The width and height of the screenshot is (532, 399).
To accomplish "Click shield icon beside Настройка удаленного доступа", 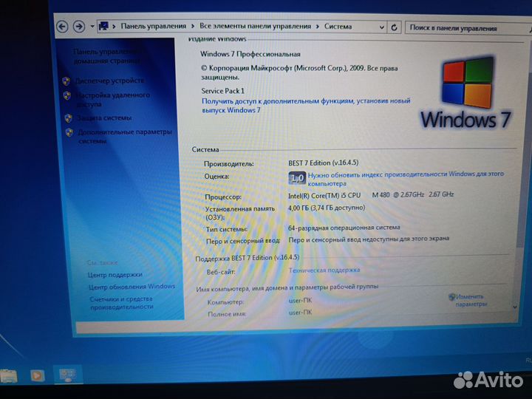I will coord(67,95).
